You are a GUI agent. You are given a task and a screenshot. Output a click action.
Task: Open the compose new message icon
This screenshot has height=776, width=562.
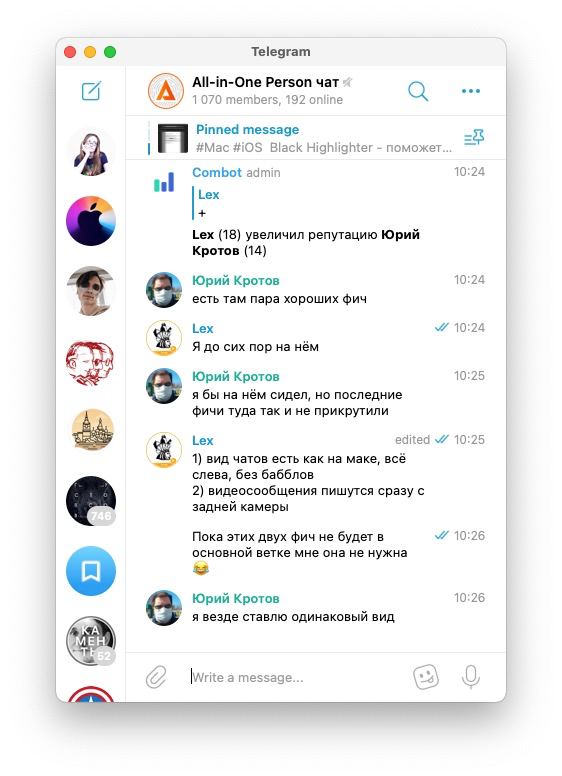[x=91, y=91]
